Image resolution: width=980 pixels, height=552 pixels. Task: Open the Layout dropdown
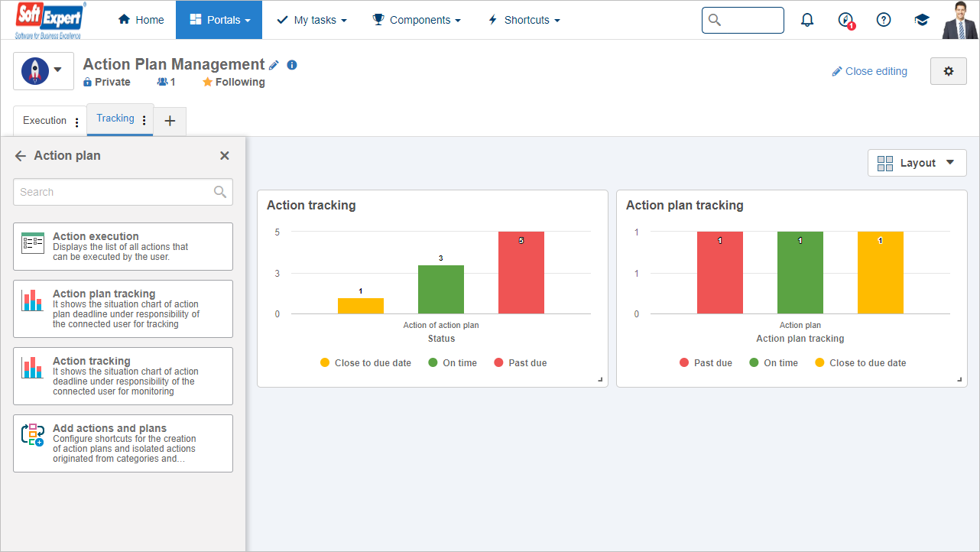pos(917,163)
